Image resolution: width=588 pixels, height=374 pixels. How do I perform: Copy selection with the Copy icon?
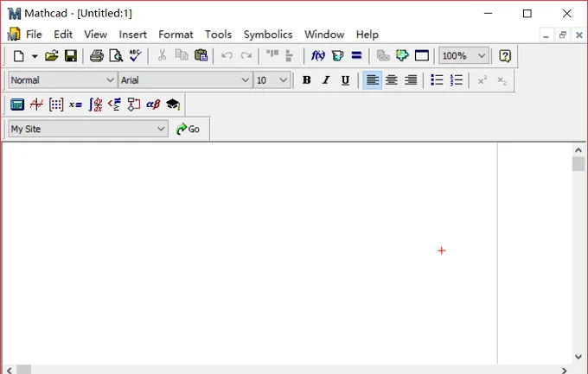[x=182, y=55]
